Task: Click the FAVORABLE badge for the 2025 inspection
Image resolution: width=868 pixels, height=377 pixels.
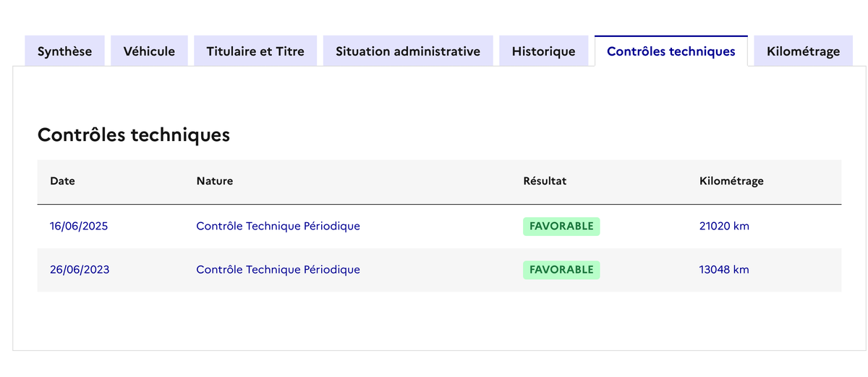Action: (x=561, y=226)
